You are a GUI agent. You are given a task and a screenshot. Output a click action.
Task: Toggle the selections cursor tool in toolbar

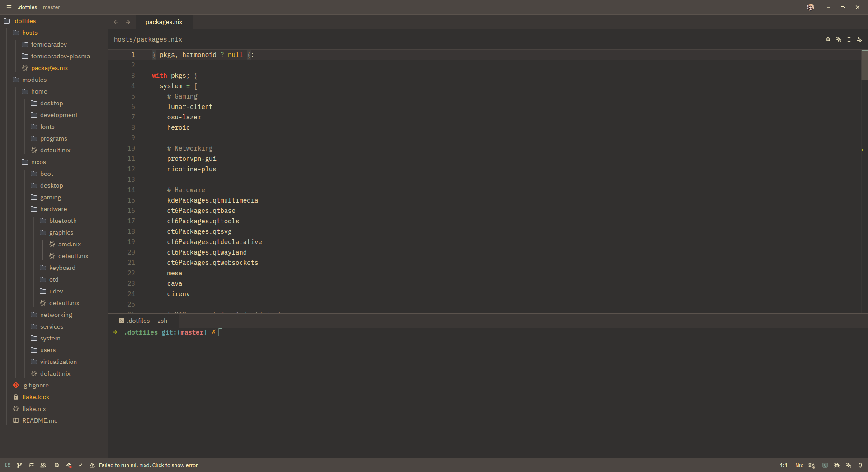tap(849, 39)
